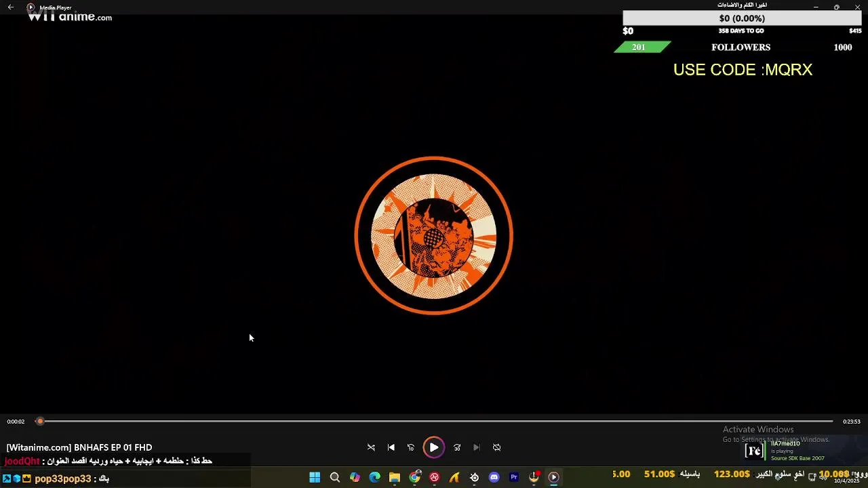Open Windows Search from the taskbar
868x488 pixels.
coord(335,477)
